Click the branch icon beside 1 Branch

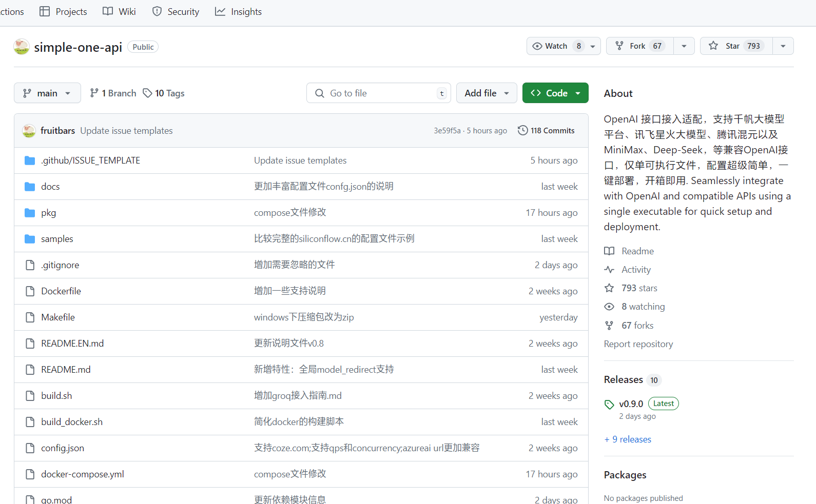pyautogui.click(x=94, y=93)
